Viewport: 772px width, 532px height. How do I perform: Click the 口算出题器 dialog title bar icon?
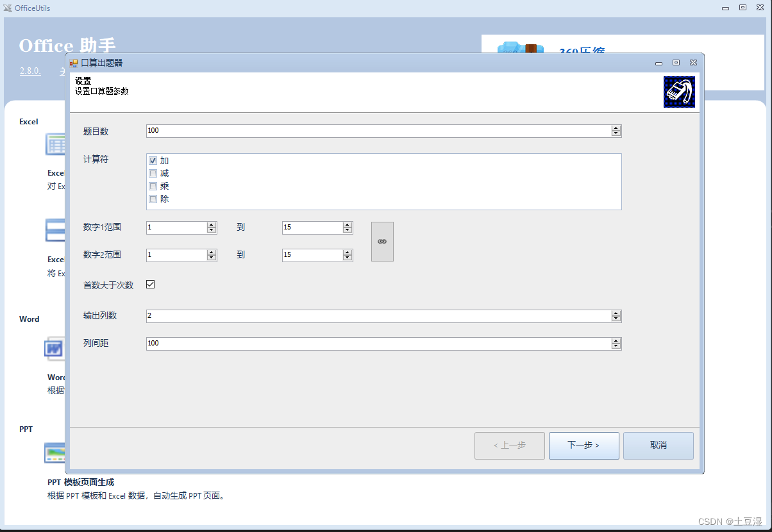click(74, 63)
